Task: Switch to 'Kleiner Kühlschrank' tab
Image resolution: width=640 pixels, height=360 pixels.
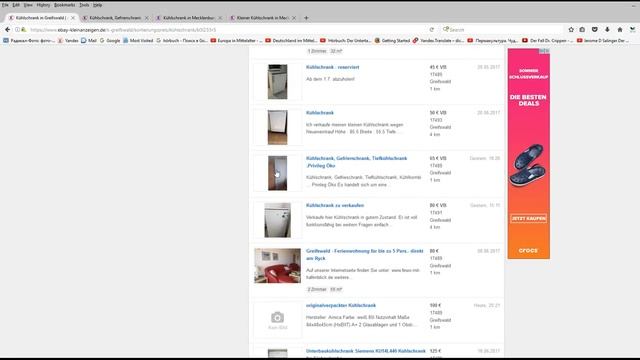Action: (262, 18)
